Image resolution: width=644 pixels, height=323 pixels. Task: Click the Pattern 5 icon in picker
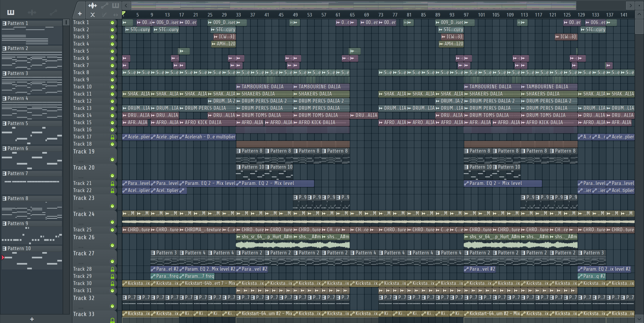[4, 123]
